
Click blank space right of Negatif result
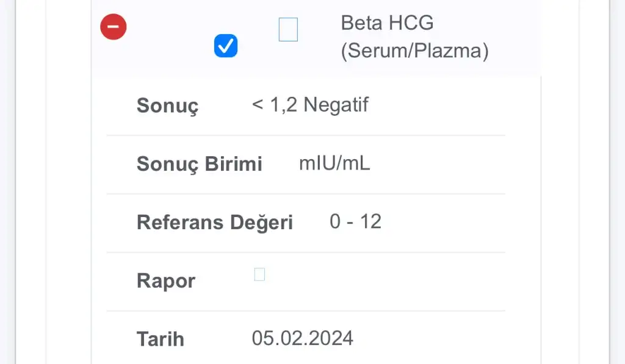436,105
